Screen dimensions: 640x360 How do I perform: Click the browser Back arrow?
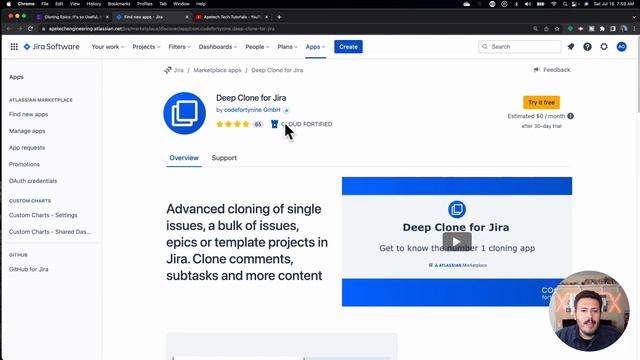tap(9, 29)
